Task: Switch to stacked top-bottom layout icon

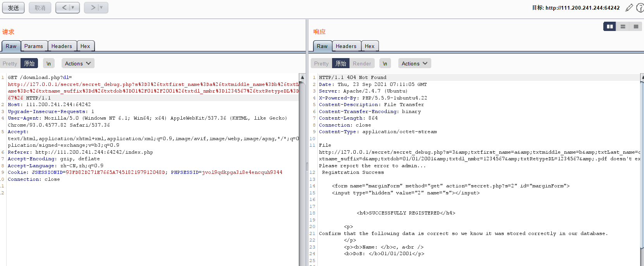Action: (x=623, y=26)
